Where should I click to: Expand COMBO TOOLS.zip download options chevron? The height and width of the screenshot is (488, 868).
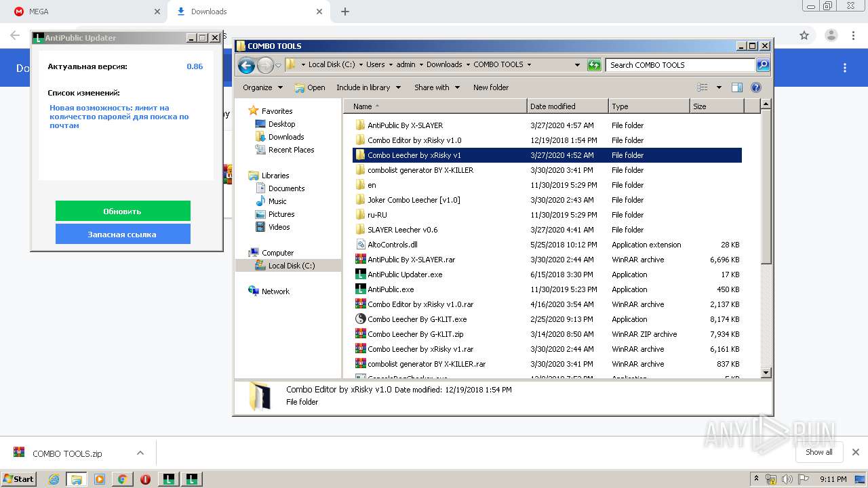(140, 453)
